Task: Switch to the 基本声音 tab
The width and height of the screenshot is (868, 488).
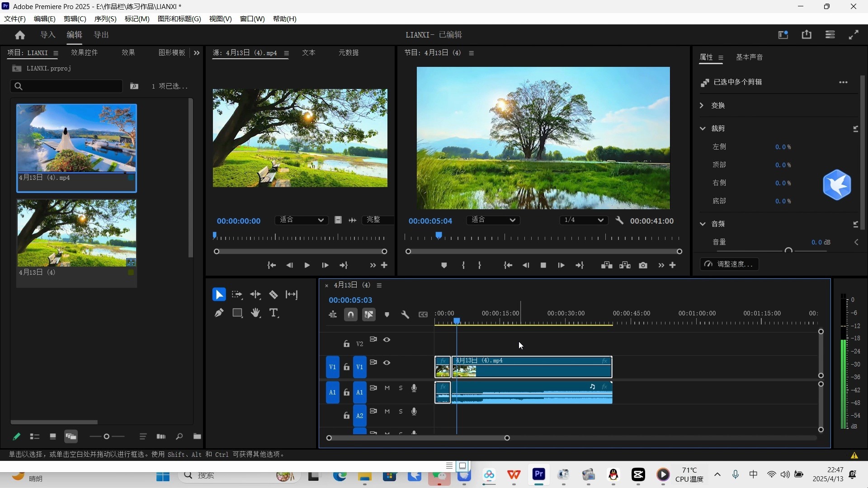Action: click(749, 57)
